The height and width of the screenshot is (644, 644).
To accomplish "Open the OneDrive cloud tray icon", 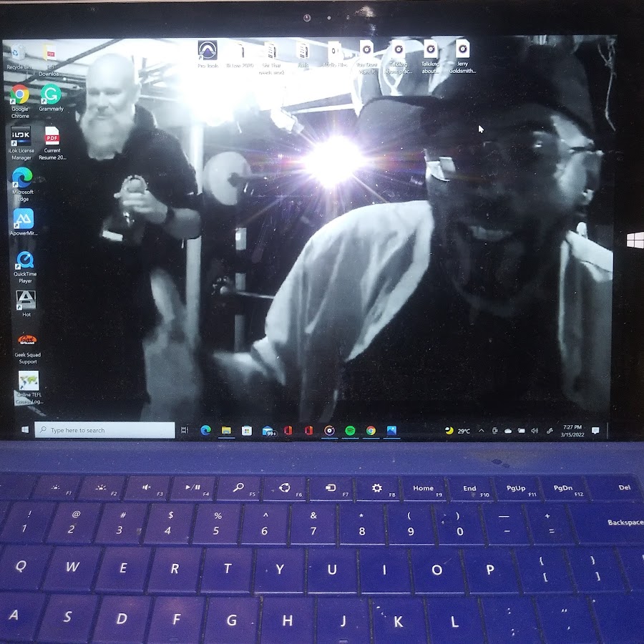I will (508, 431).
